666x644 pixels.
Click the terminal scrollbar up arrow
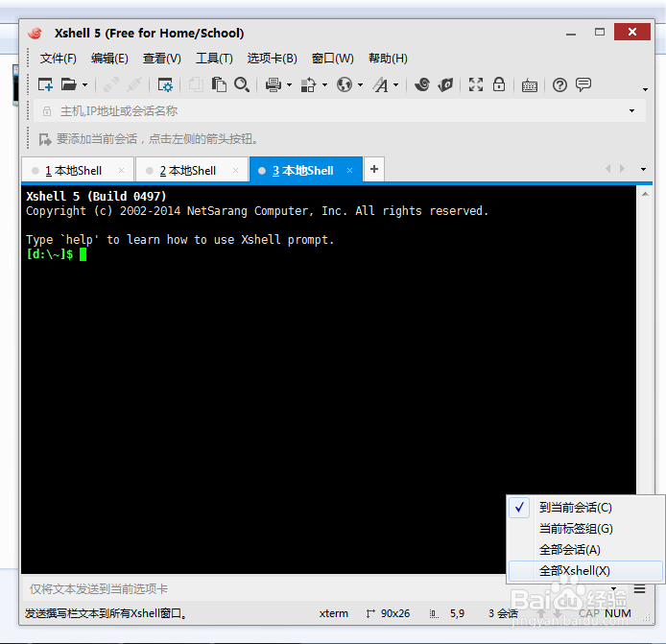click(x=645, y=194)
